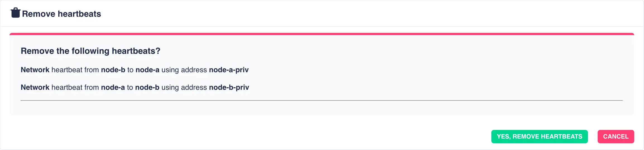The width and height of the screenshot is (644, 150).
Task: Select the word Network in the second heartbeat line
Action: [35, 87]
